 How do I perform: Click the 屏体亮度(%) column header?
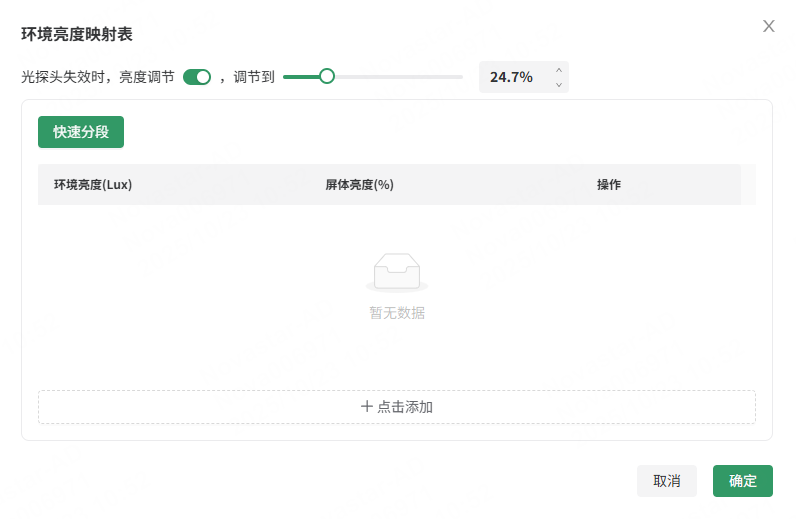[359, 185]
